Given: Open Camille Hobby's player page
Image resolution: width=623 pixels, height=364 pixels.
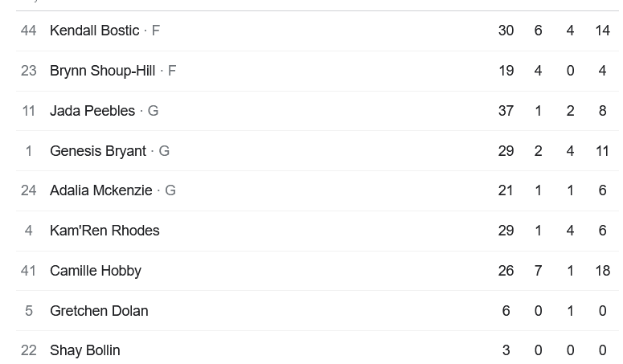Looking at the screenshot, I should [x=96, y=271].
